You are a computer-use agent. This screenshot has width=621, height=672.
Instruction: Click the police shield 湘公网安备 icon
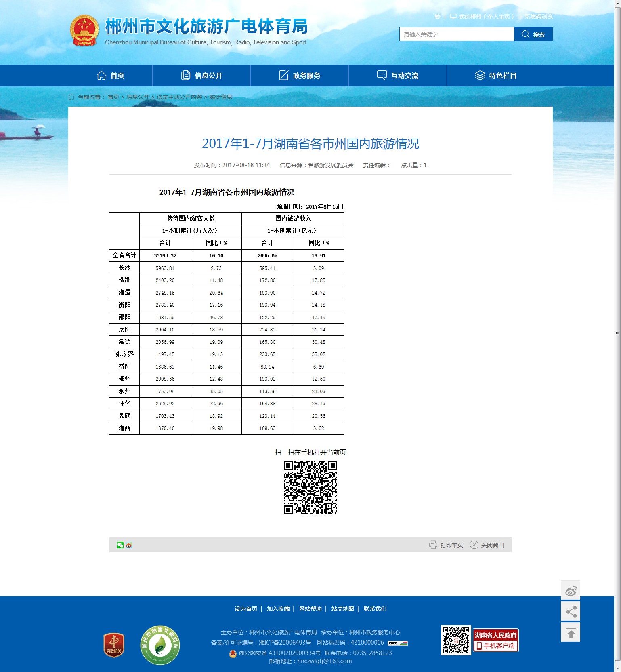coord(233,653)
